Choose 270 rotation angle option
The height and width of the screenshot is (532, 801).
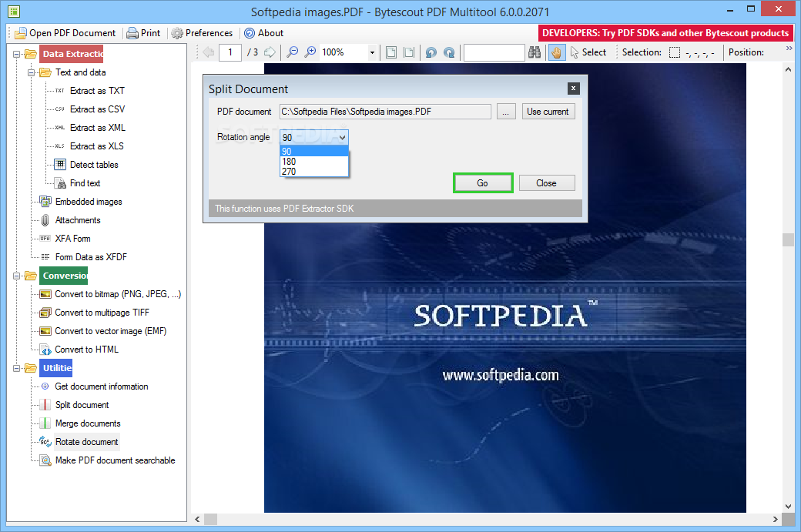(314, 172)
